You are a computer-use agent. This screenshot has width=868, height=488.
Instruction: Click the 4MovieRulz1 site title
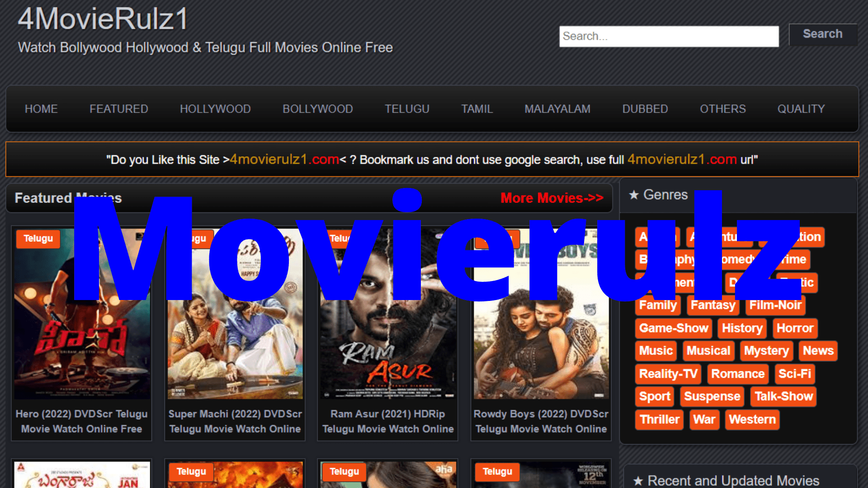click(103, 19)
